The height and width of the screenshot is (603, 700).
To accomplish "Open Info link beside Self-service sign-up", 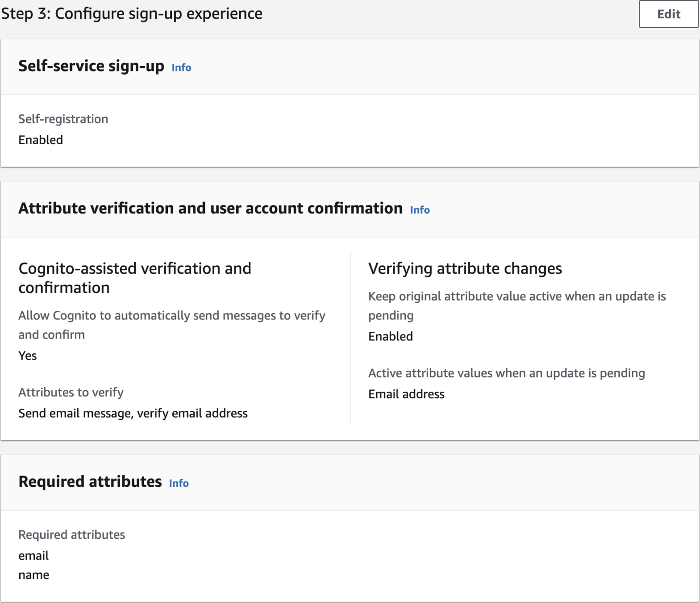I will click(x=181, y=67).
